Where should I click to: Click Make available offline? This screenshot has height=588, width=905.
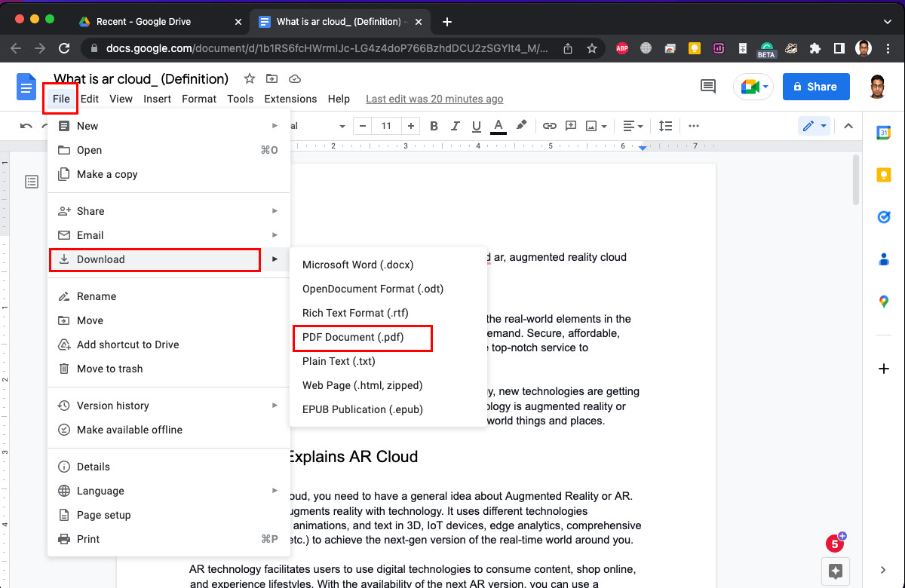click(x=169, y=430)
